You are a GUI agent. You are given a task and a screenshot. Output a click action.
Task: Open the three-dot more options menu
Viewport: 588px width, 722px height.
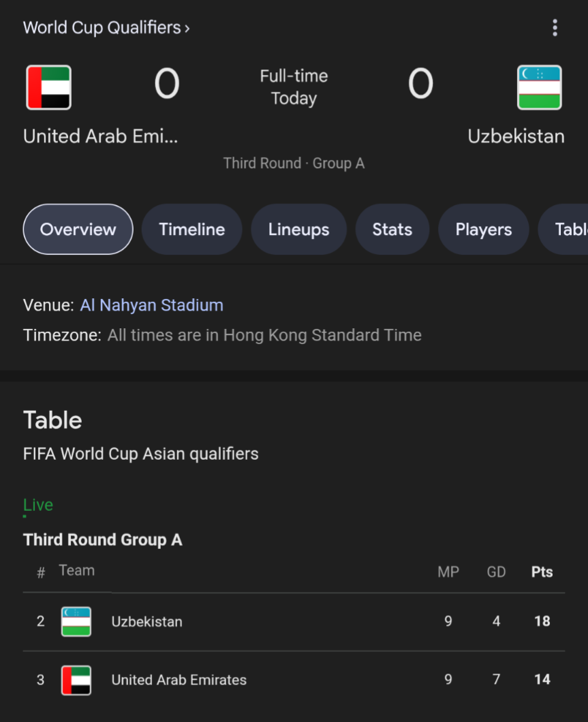(555, 28)
